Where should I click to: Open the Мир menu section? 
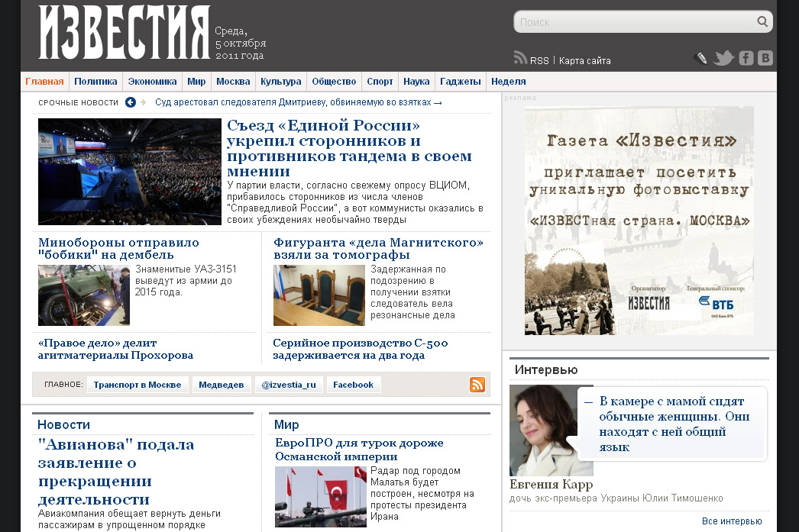click(196, 82)
